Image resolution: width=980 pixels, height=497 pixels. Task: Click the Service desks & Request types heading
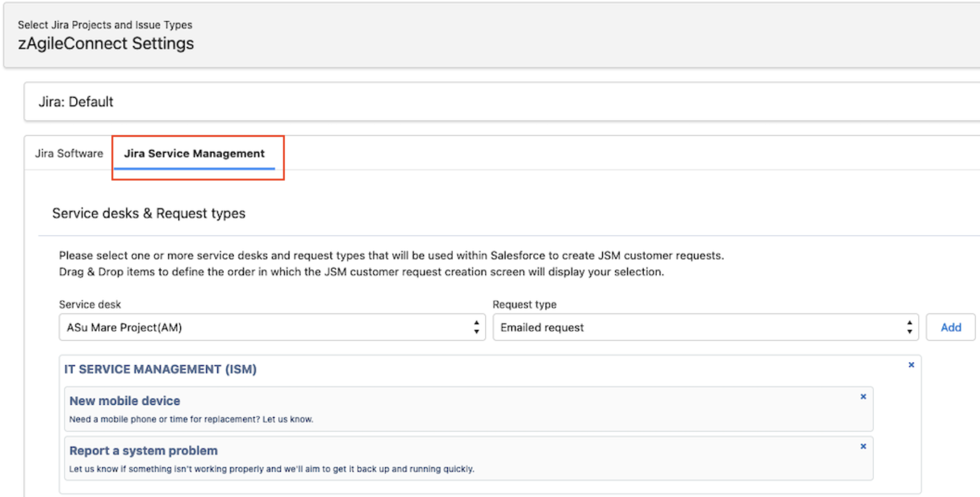[x=149, y=213]
